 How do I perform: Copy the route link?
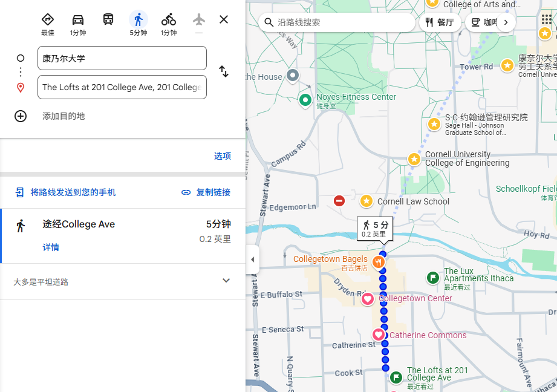point(206,192)
